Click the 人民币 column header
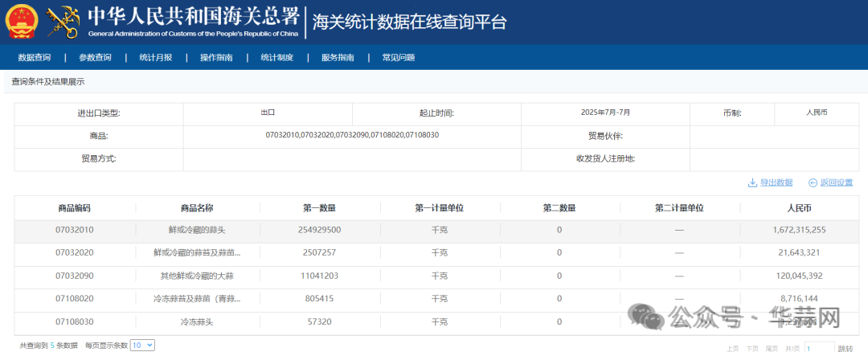The height and width of the screenshot is (352, 868). [800, 209]
